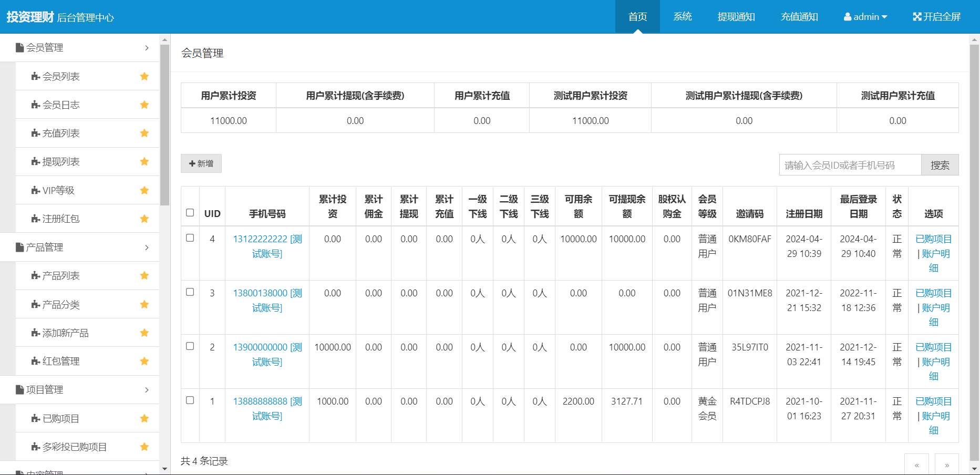The height and width of the screenshot is (475, 980).
Task: Click the user icon next to admin
Action: click(848, 17)
